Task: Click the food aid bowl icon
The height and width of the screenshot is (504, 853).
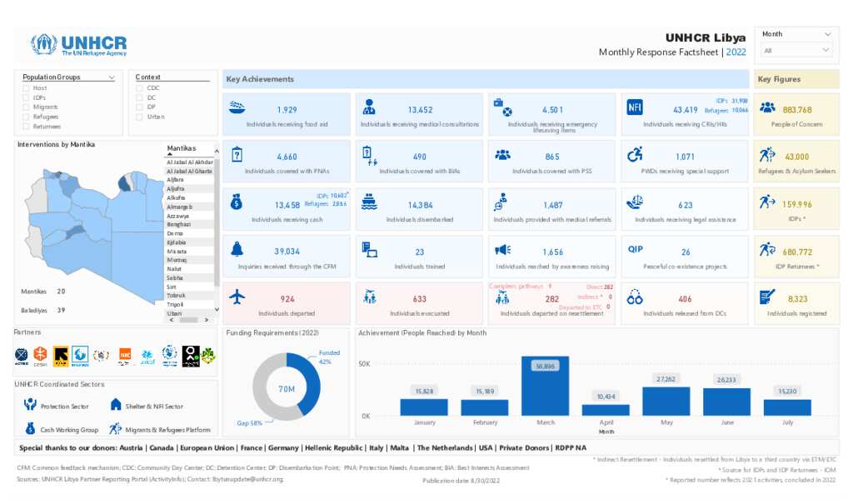Action: pyautogui.click(x=237, y=107)
